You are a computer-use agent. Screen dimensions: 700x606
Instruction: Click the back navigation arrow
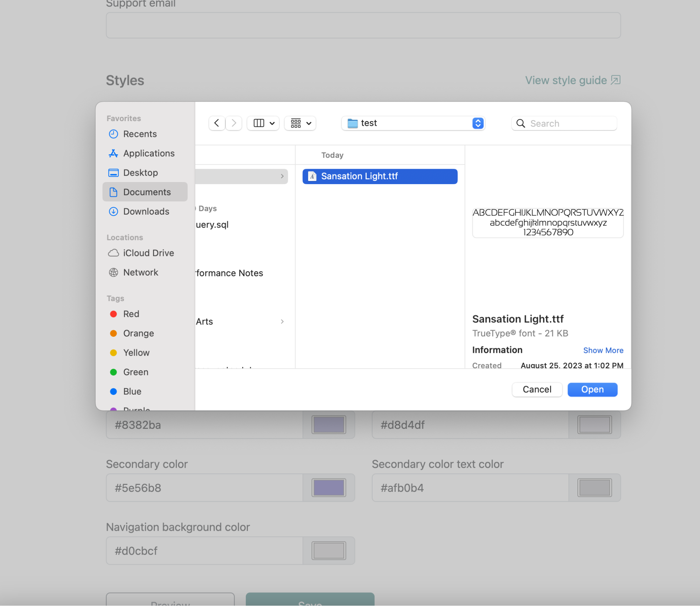tap(216, 123)
